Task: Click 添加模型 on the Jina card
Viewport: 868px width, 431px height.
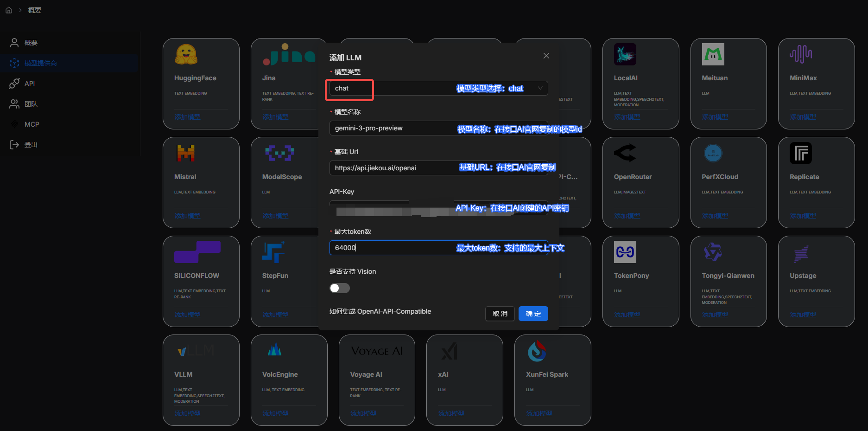Action: [275, 117]
